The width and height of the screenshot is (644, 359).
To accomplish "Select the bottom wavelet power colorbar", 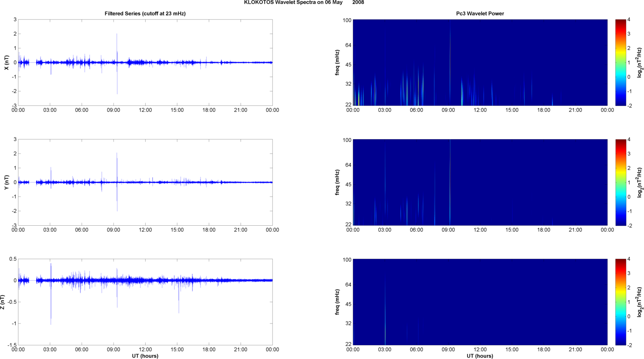I will point(620,302).
